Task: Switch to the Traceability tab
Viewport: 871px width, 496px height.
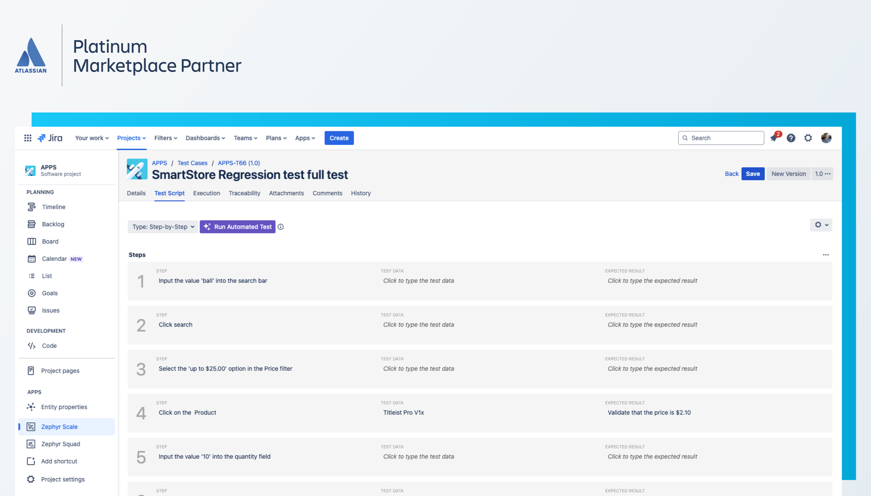Action: coord(244,193)
